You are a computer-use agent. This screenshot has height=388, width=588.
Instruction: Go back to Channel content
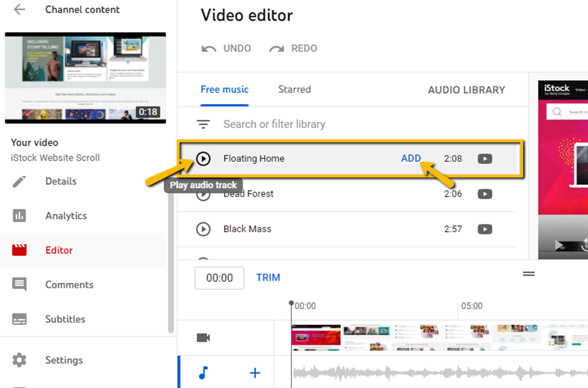19,10
